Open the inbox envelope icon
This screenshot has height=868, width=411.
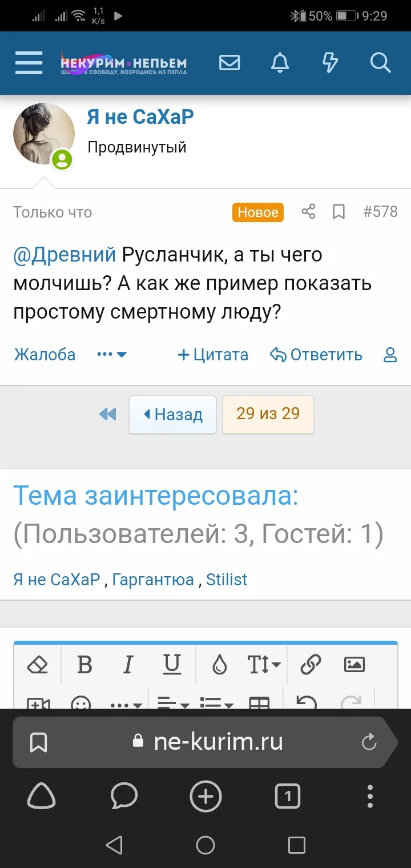[x=229, y=63]
